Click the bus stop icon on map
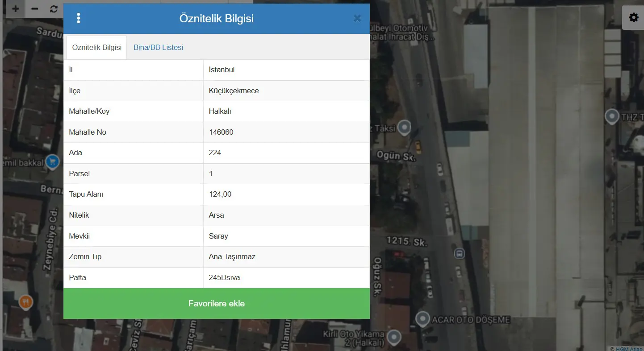Screen dimensions: 644x351 (x=459, y=254)
